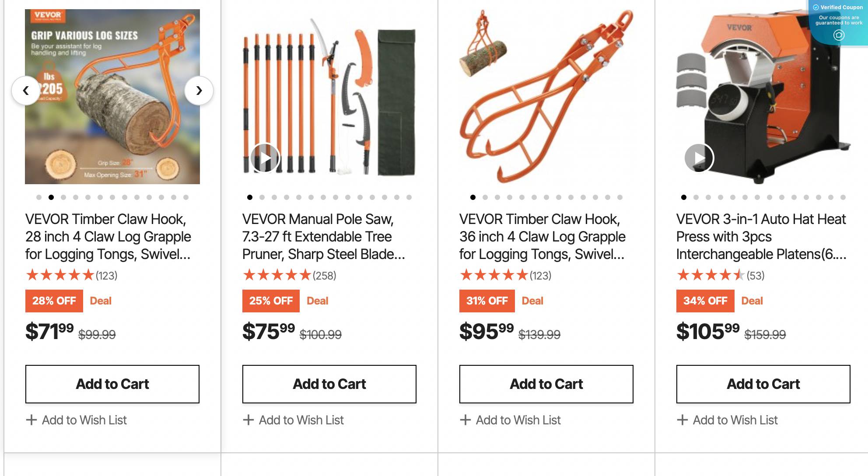868x476 pixels.
Task: Open the Deal tag next to 25% OFF
Action: tap(317, 301)
